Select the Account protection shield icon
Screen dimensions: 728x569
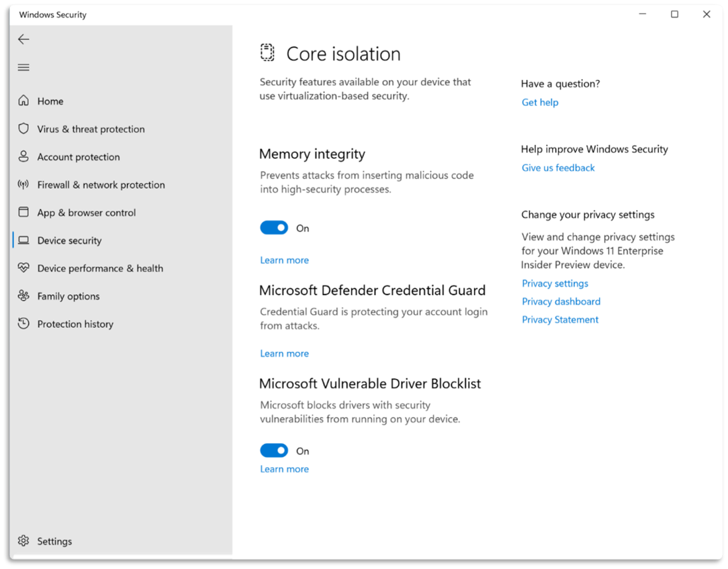click(23, 156)
